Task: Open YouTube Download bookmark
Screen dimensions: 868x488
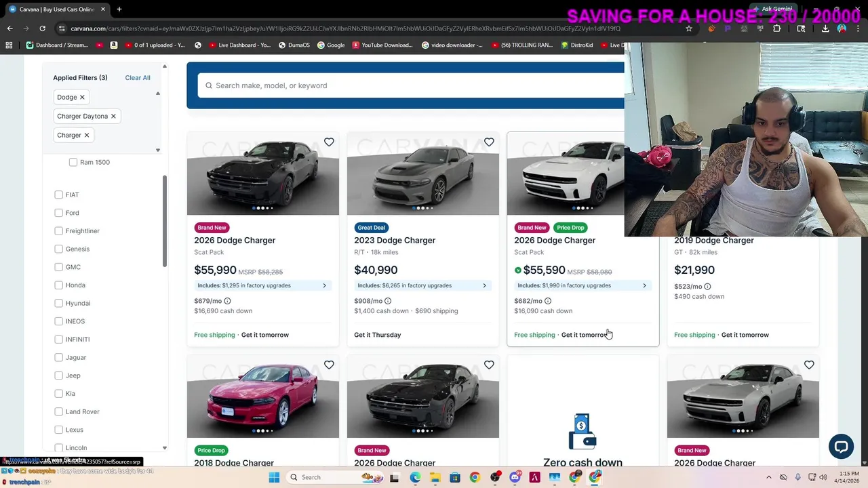Action: coord(382,45)
